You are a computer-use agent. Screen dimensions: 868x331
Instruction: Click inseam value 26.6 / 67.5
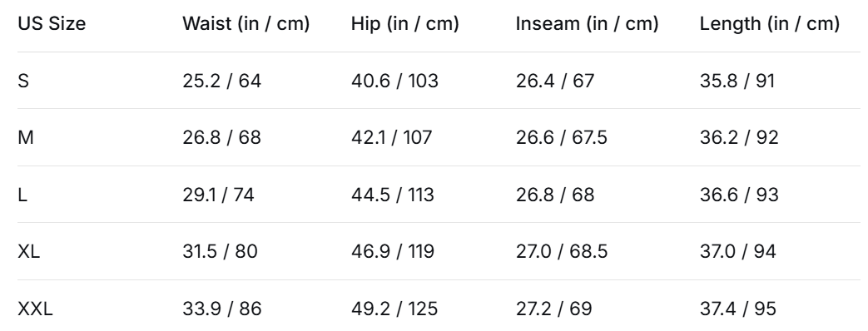click(x=561, y=137)
